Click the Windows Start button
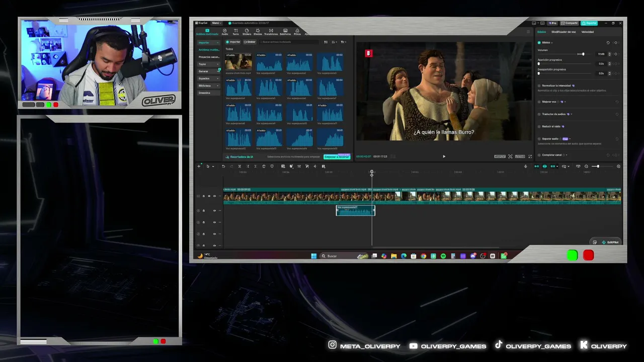This screenshot has height=362, width=644. 314,256
